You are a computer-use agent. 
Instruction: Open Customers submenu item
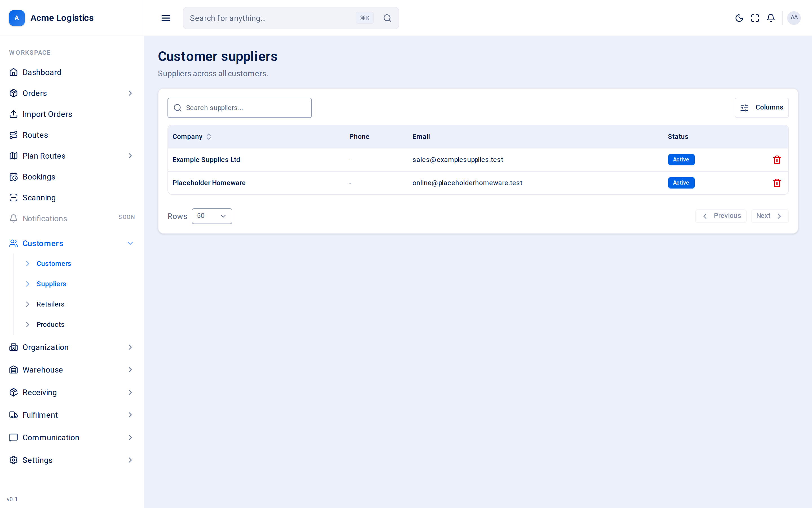[54, 263]
